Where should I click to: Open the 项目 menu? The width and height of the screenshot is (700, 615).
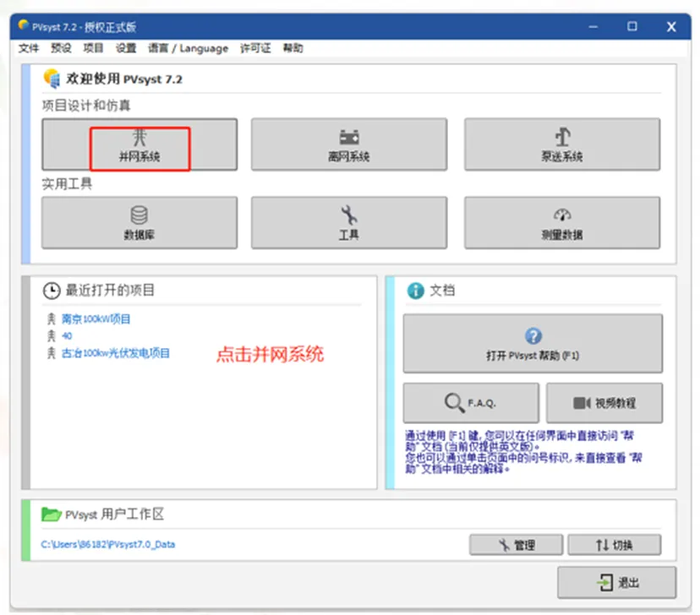pos(93,48)
